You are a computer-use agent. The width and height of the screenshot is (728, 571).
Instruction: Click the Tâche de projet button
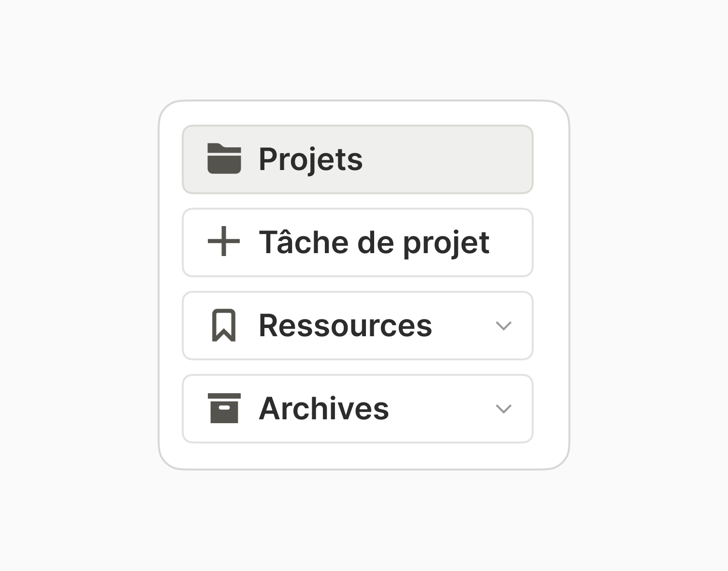[x=357, y=243]
